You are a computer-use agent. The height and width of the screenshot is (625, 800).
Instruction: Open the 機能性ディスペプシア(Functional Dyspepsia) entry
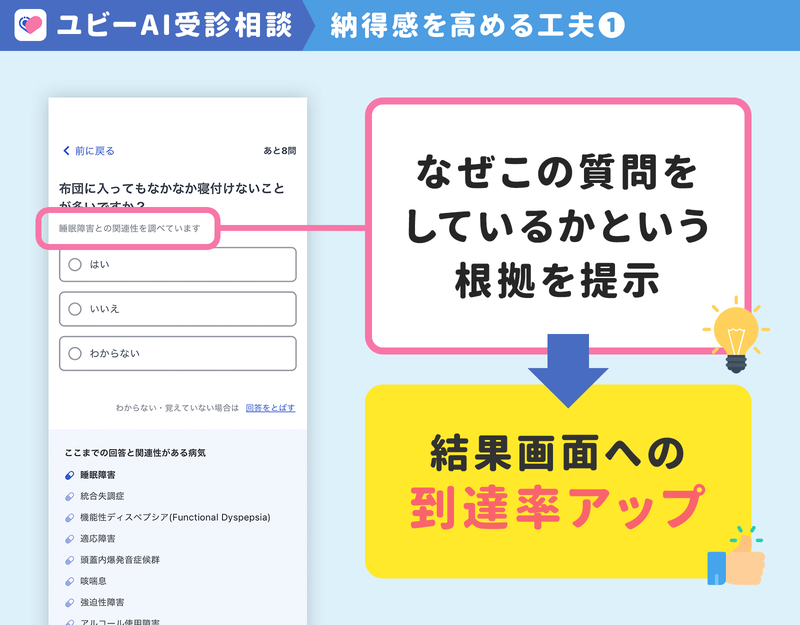[175, 517]
